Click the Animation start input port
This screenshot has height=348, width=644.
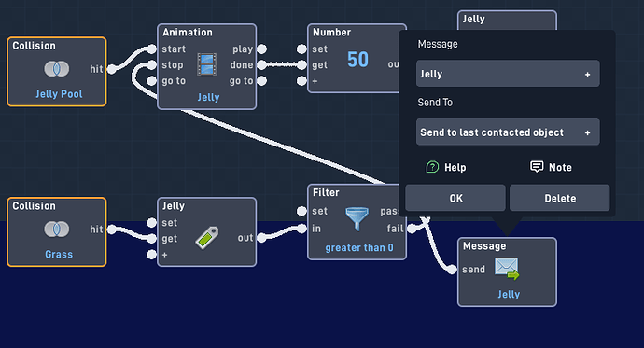151,49
